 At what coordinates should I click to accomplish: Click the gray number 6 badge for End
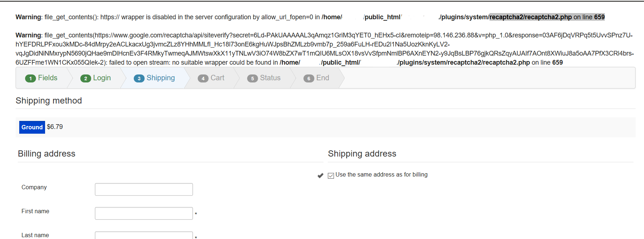(x=309, y=78)
